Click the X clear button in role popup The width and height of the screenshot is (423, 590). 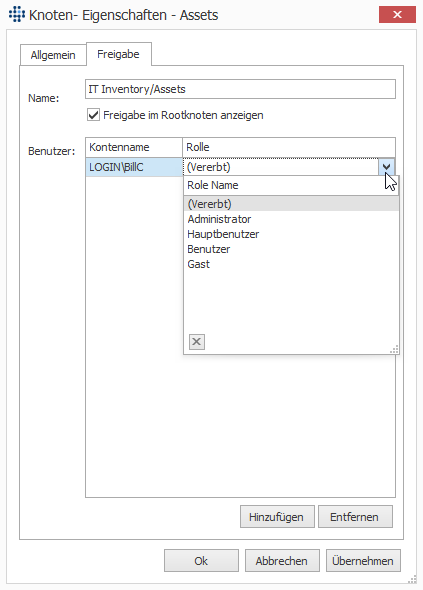[196, 342]
